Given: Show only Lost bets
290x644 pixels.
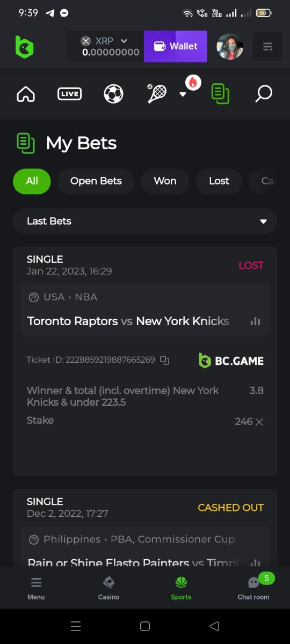Looking at the screenshot, I should [219, 181].
